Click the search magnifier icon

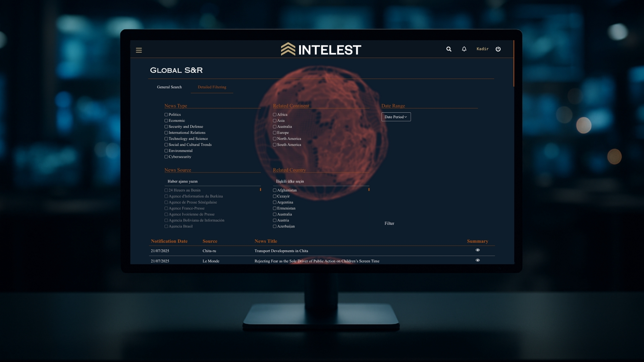(x=449, y=49)
